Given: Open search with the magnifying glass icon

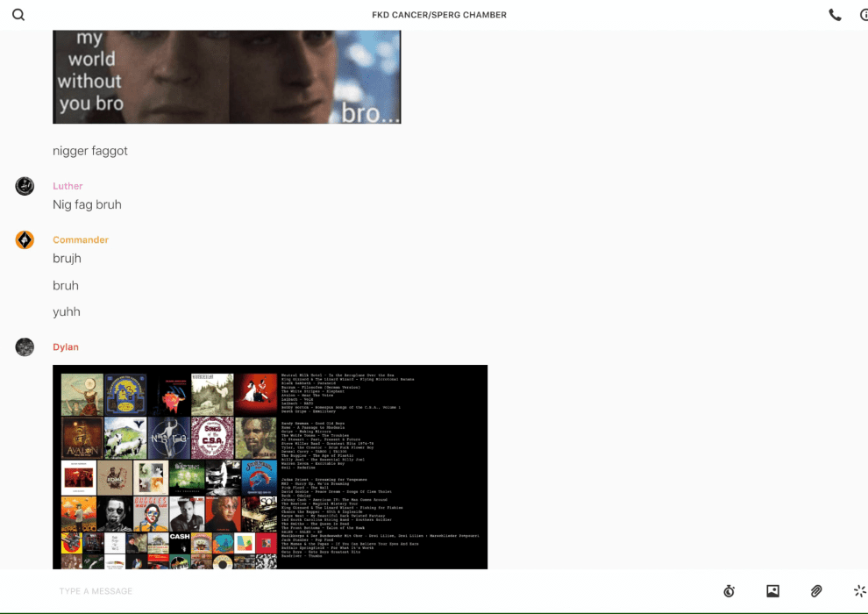Looking at the screenshot, I should coord(18,15).
